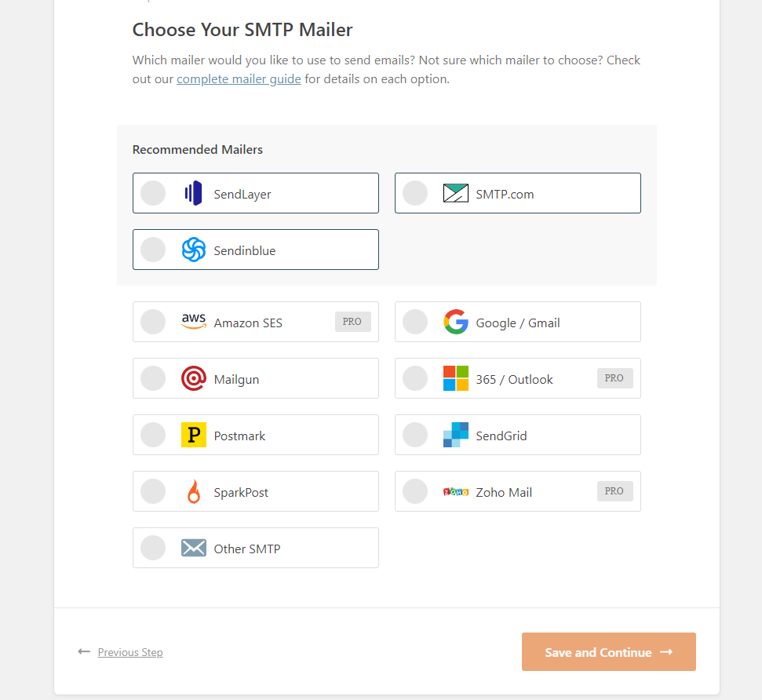Select the SMTP.com radio button
This screenshot has height=700, width=762.
tap(415, 193)
